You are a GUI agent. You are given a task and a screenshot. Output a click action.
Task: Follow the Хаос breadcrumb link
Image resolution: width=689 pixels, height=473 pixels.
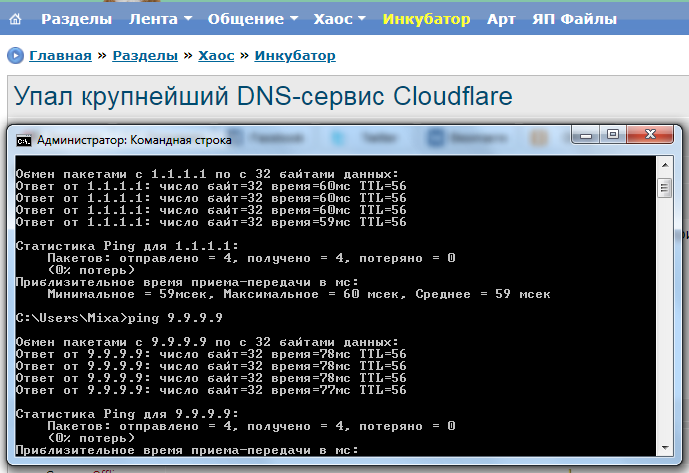tap(216, 55)
